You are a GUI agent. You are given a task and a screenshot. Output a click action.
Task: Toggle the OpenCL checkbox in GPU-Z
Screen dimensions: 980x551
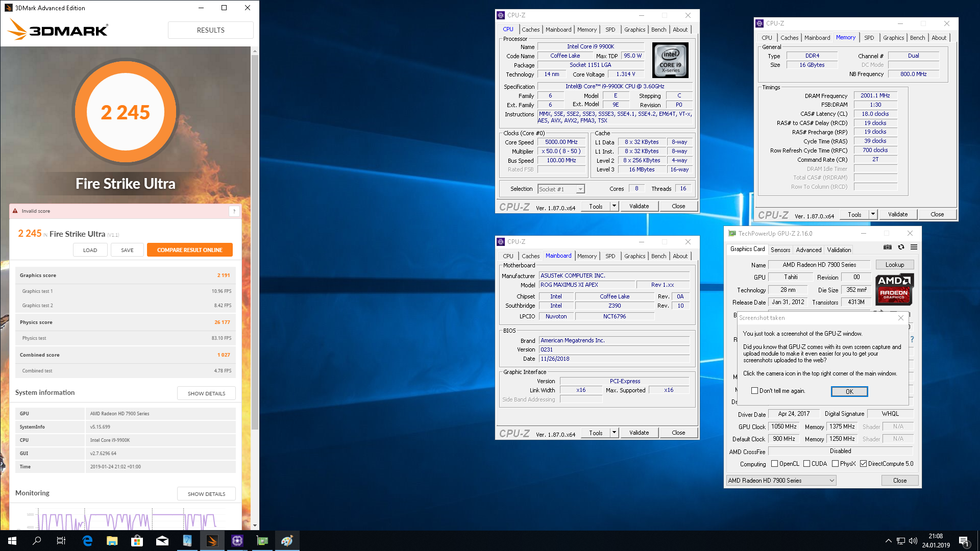(775, 464)
